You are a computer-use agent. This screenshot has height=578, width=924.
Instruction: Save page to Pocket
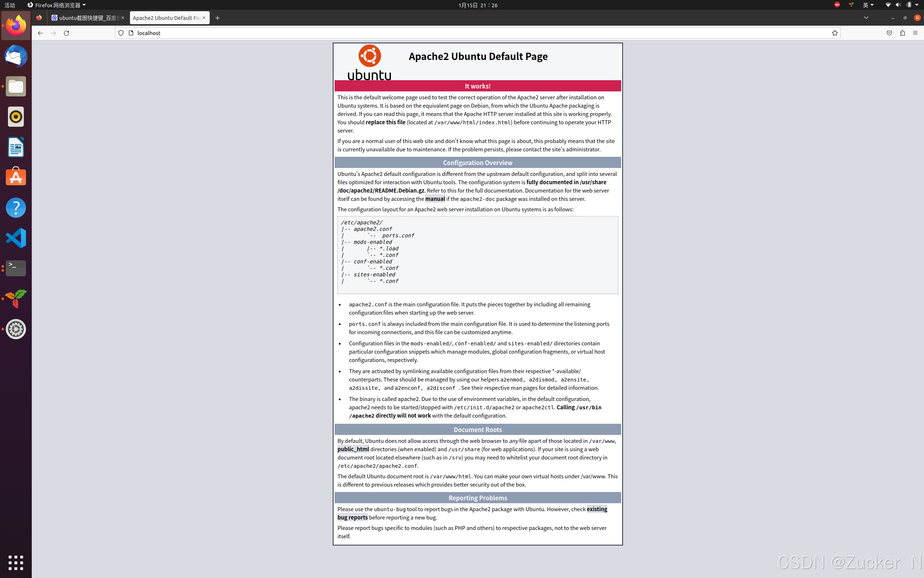tap(889, 33)
